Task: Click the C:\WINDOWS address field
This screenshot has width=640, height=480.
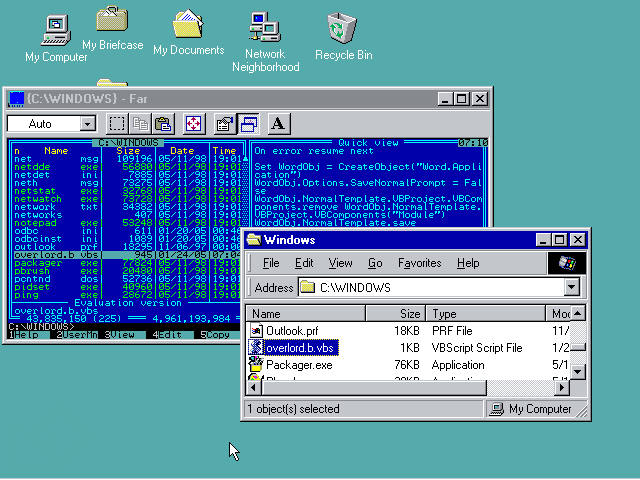Action: pyautogui.click(x=432, y=287)
